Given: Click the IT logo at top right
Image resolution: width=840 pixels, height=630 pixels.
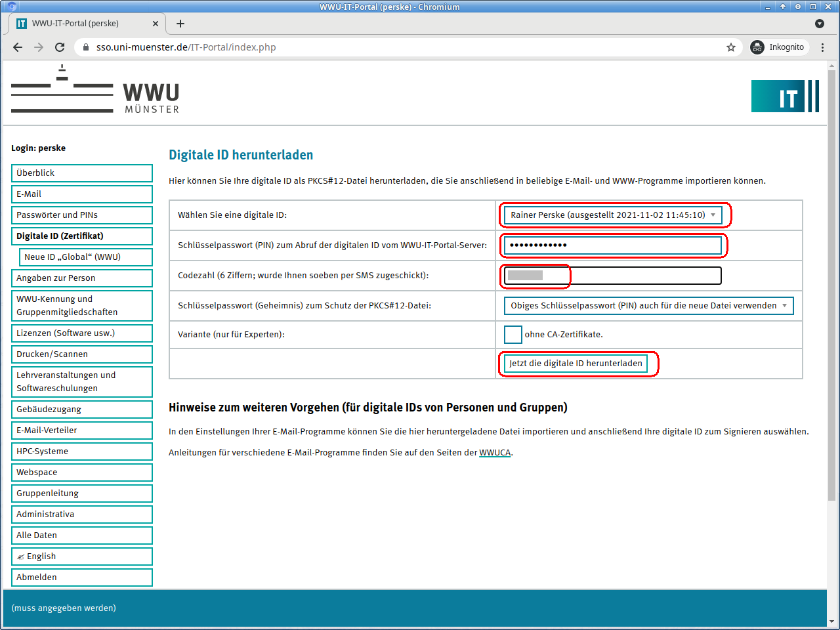Looking at the screenshot, I should pyautogui.click(x=785, y=96).
